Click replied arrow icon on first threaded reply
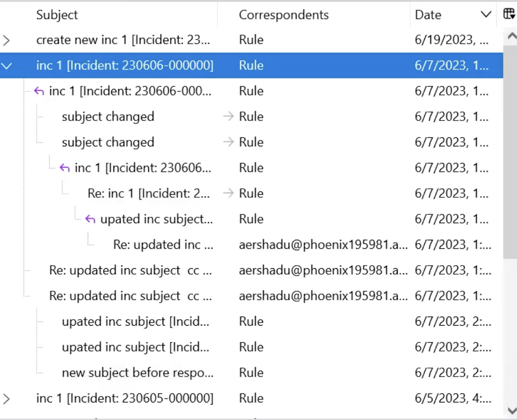The height and width of the screenshot is (420, 517). (40, 91)
